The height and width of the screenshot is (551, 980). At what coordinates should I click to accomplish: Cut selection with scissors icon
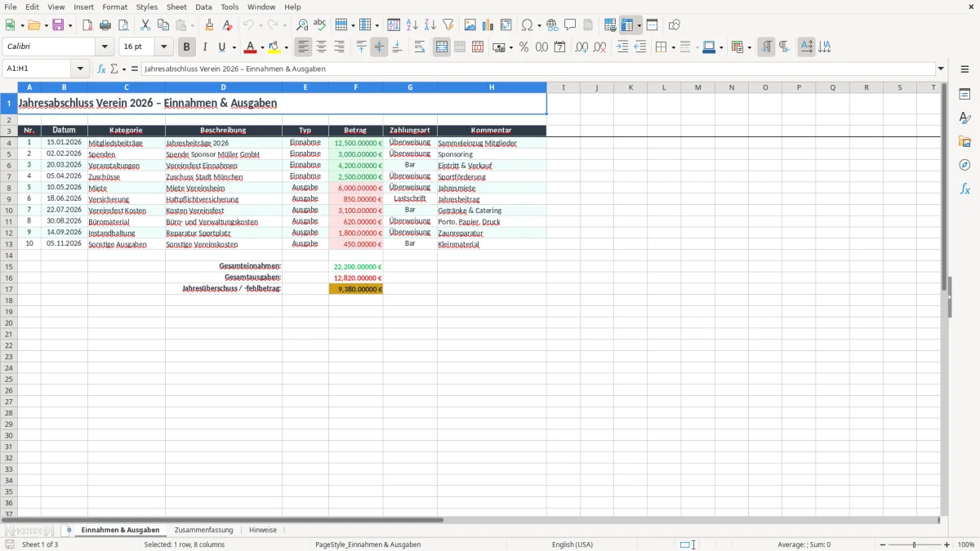point(145,25)
